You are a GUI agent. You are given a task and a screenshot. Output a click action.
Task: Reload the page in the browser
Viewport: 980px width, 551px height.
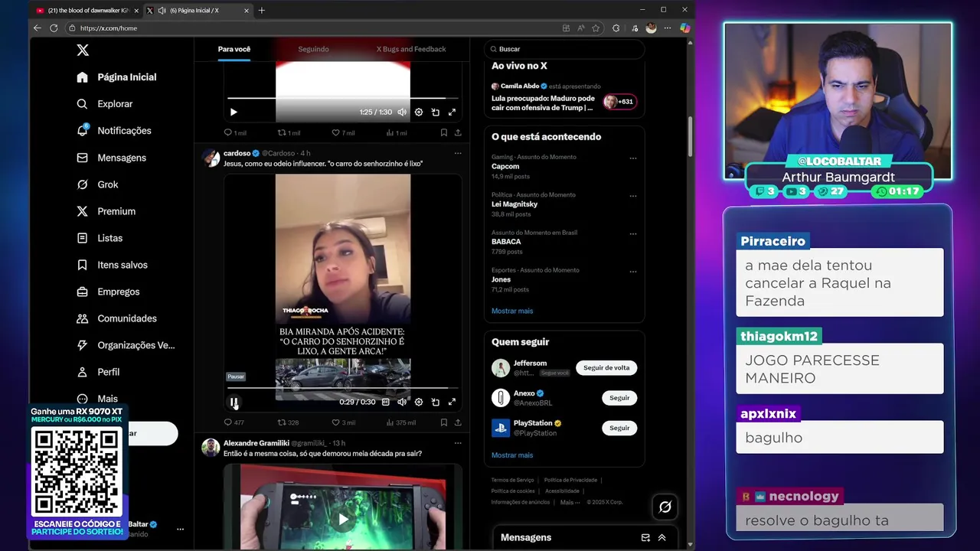pos(54,28)
